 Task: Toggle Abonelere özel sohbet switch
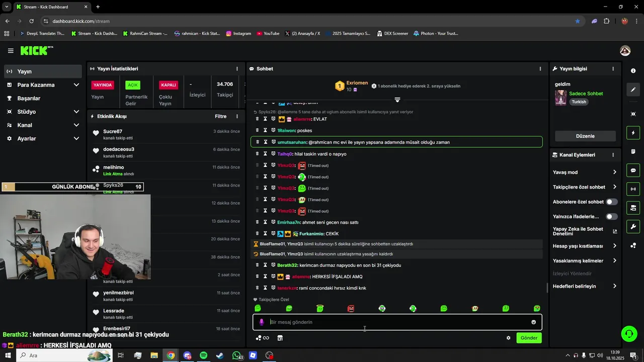coord(611,202)
